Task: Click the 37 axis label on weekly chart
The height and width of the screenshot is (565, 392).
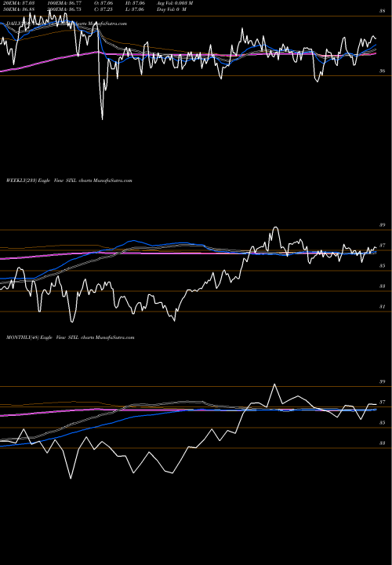Action: tap(382, 246)
